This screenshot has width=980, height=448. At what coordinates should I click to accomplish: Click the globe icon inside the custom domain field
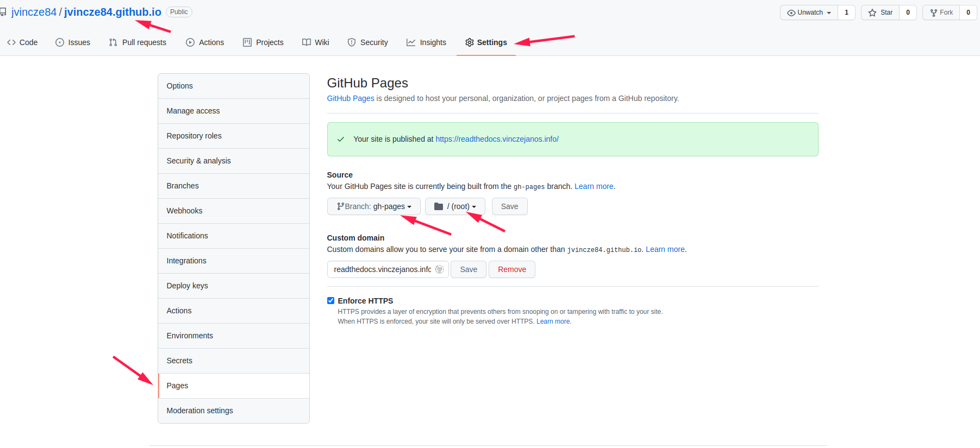click(440, 269)
